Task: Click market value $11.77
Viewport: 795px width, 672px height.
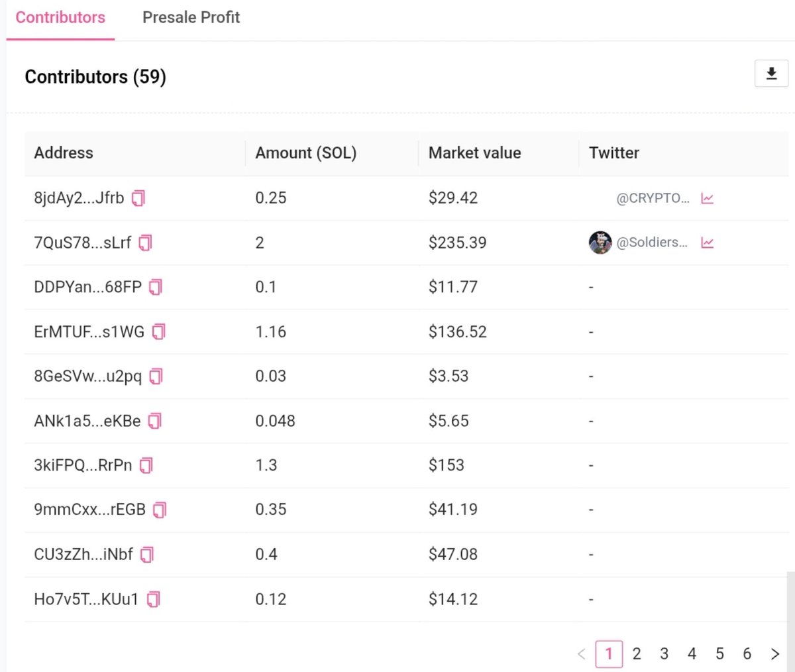Action: (x=453, y=287)
